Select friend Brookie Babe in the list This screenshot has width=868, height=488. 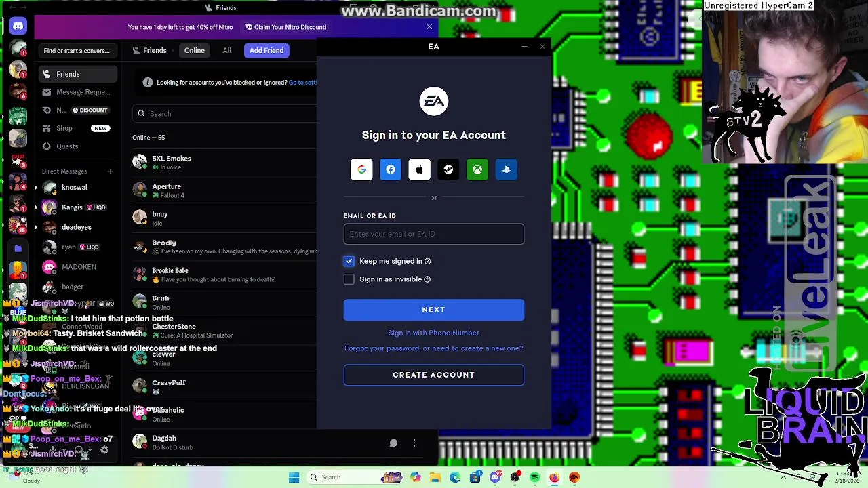224,274
